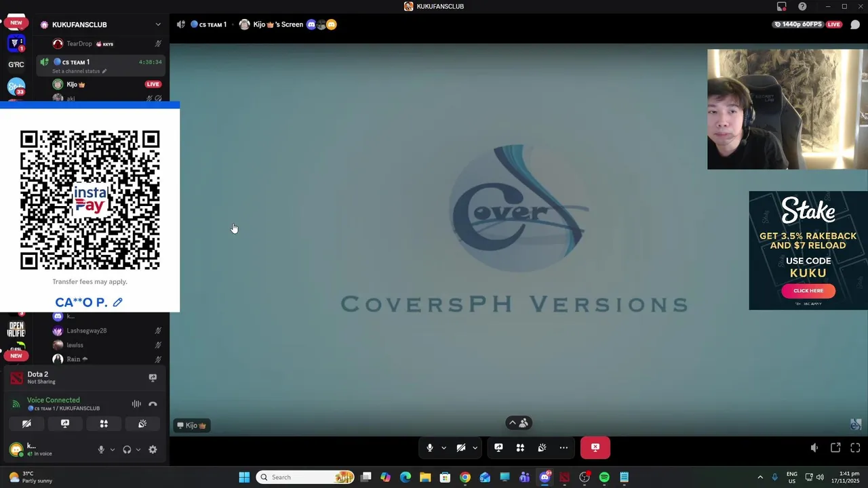The width and height of the screenshot is (868, 488).
Task: Click the 1440p 60FPS LIVE quality badge
Action: click(x=808, y=24)
